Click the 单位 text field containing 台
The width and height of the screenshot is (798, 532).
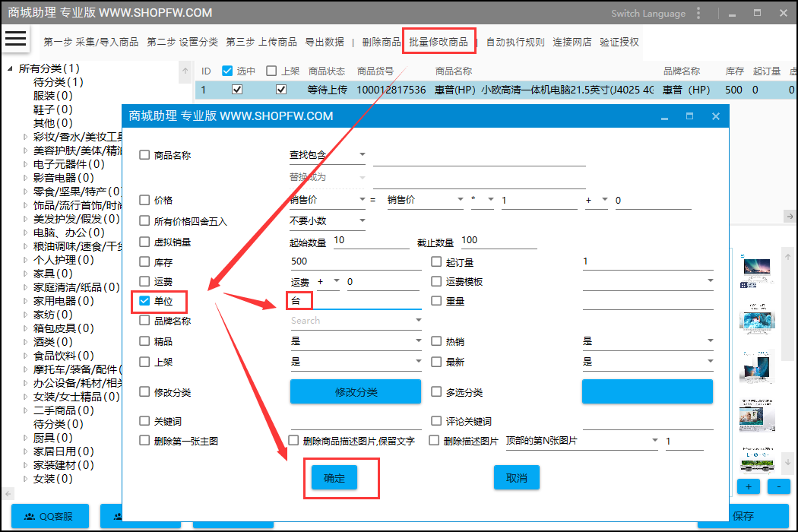356,302
